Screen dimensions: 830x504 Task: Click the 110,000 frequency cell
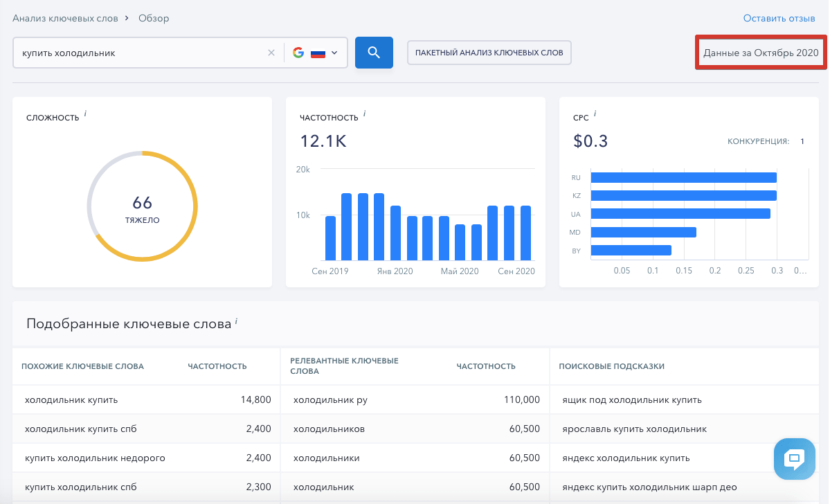tap(522, 399)
